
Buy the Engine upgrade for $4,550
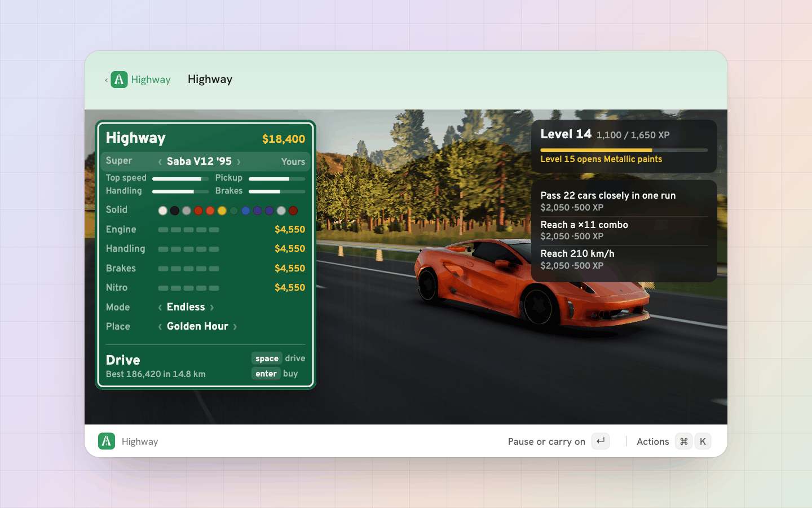[x=290, y=229]
